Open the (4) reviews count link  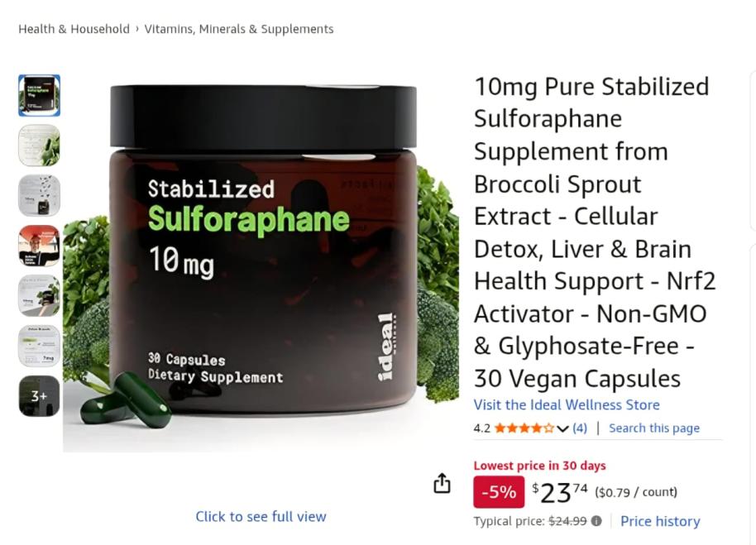coord(580,428)
